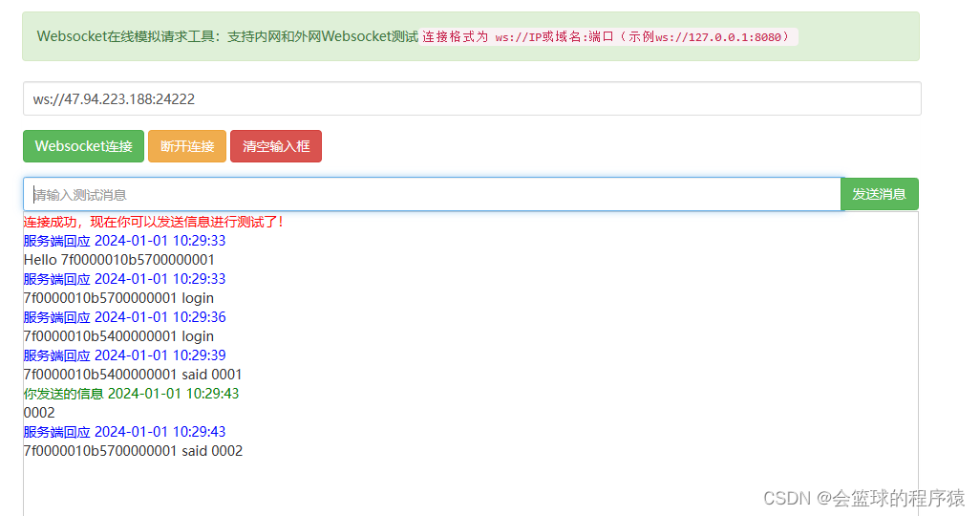Click the 清空输入框 red button
This screenshot has height=516, width=980.
[276, 146]
